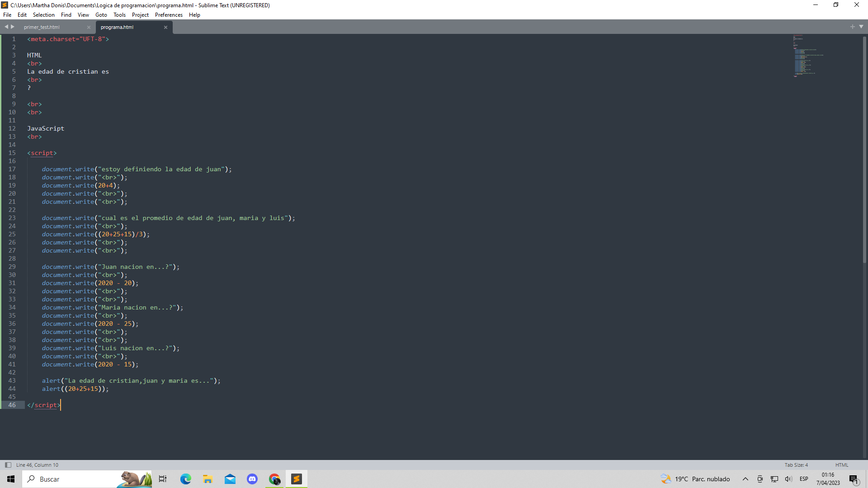This screenshot has height=488, width=868.
Task: Open Discord from the taskbar
Action: pyautogui.click(x=252, y=479)
